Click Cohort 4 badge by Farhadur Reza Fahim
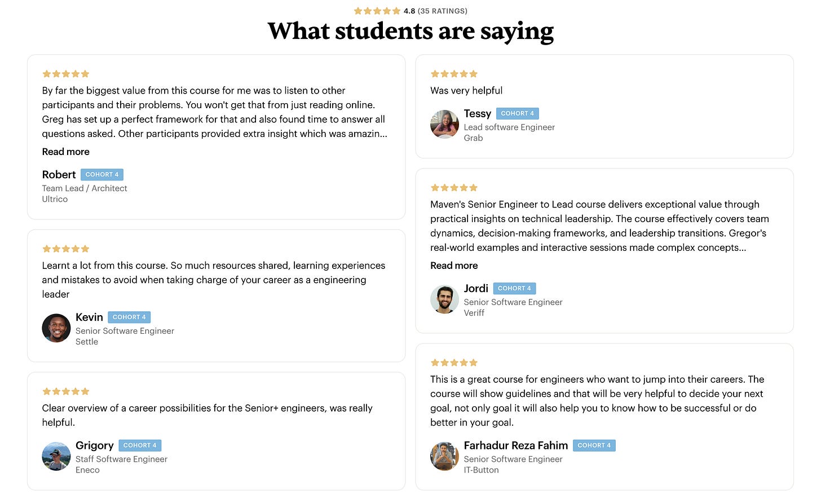Image resolution: width=821 pixels, height=504 pixels. (594, 445)
